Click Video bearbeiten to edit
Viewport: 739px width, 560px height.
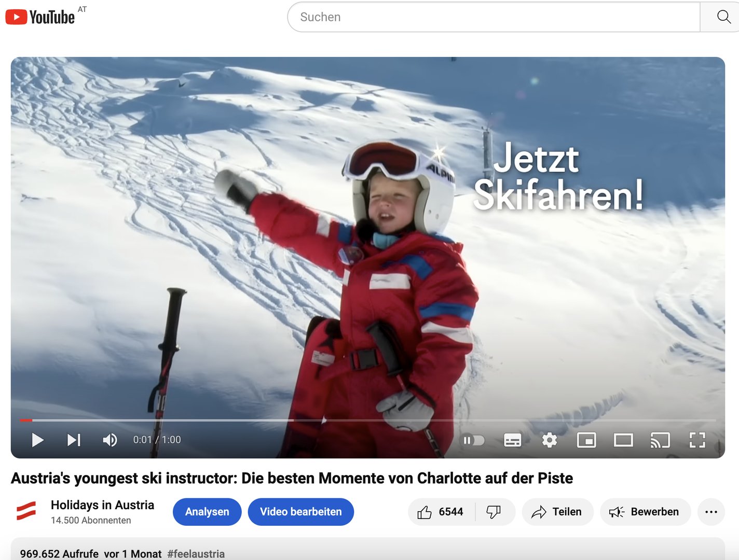tap(300, 512)
